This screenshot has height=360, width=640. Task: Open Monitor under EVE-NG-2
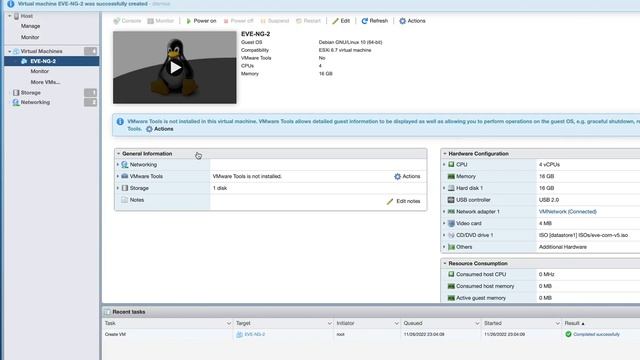click(40, 71)
